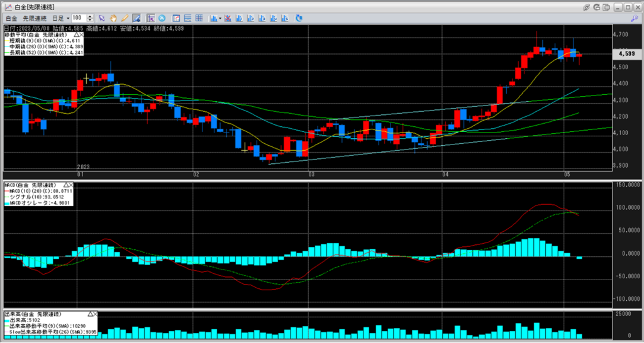Click the 白金 symbol menu item
Image resolution: width=644 pixels, height=343 pixels.
pyautogui.click(x=11, y=18)
